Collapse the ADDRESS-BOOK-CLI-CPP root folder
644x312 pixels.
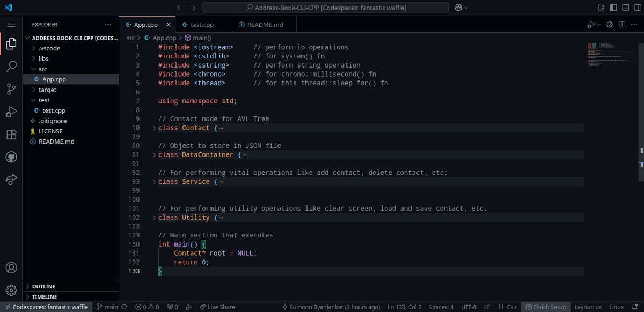[x=71, y=38]
